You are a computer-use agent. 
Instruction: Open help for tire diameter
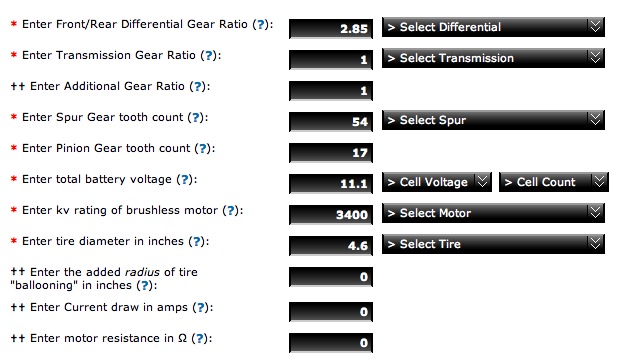[197, 241]
